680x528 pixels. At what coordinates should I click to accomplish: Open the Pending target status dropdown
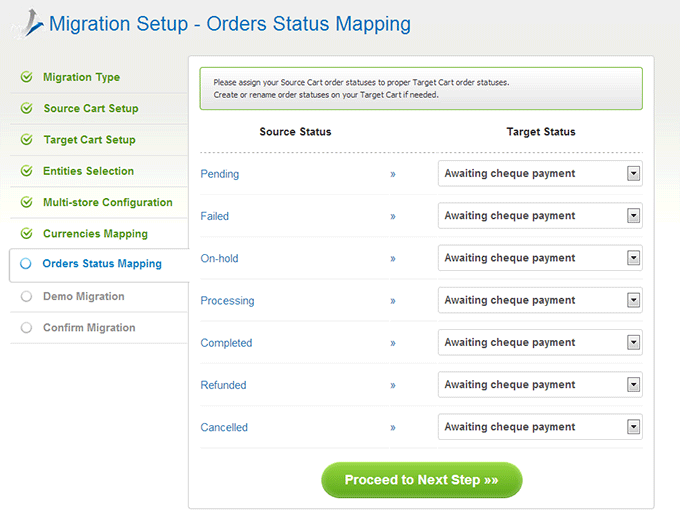540,173
